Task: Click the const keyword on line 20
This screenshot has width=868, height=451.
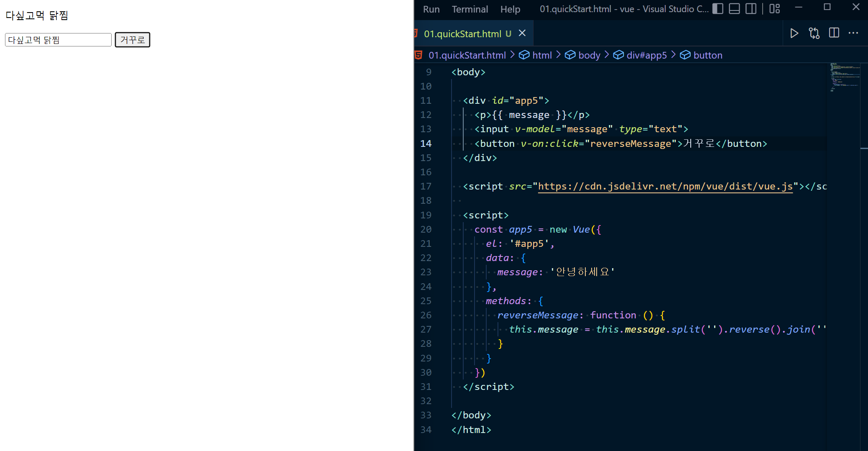Action: (x=488, y=229)
